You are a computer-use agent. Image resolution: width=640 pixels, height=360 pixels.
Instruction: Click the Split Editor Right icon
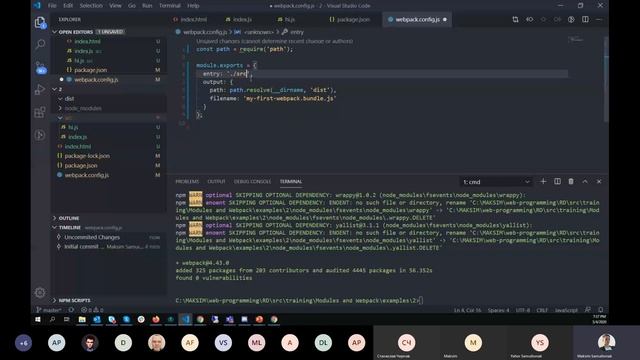point(585,20)
